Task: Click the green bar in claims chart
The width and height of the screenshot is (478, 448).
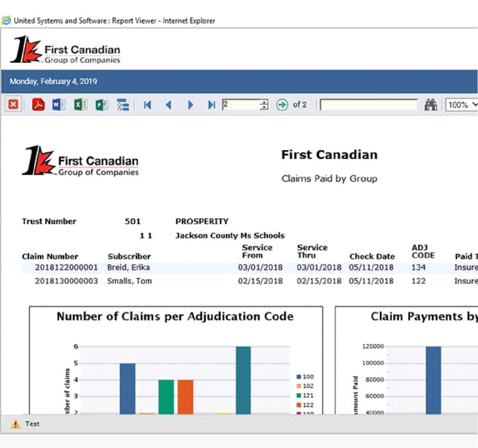Action: [166, 397]
